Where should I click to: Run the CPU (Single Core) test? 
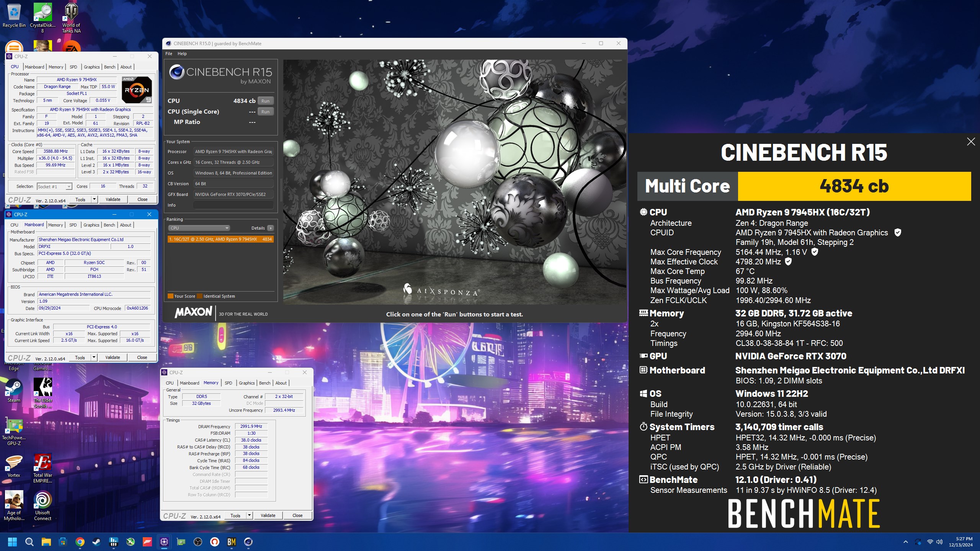pyautogui.click(x=265, y=111)
